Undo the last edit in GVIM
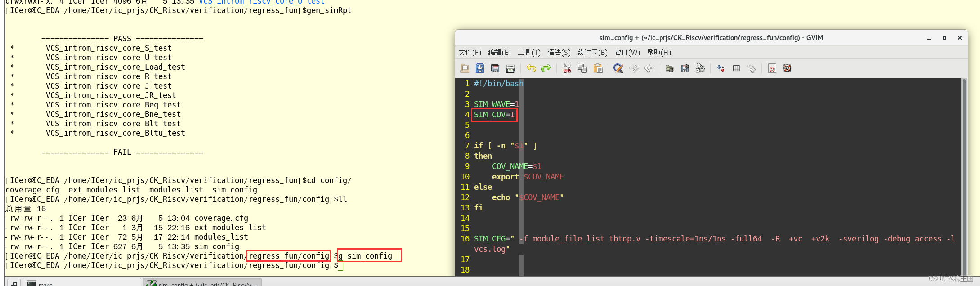 [531, 68]
